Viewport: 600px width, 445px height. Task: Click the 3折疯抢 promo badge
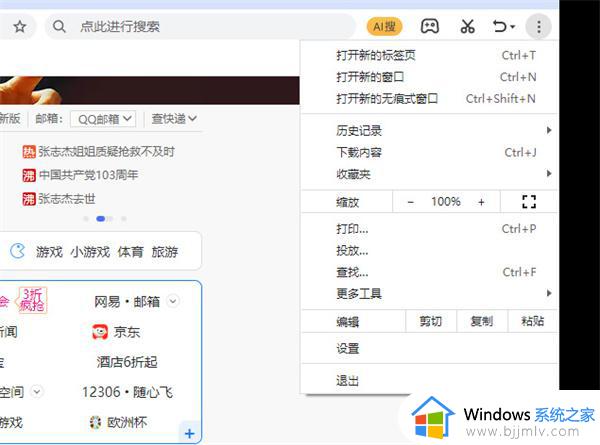point(33,300)
